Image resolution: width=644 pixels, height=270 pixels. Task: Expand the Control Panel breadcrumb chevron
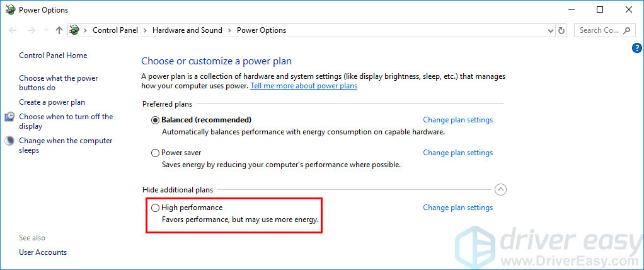[145, 30]
